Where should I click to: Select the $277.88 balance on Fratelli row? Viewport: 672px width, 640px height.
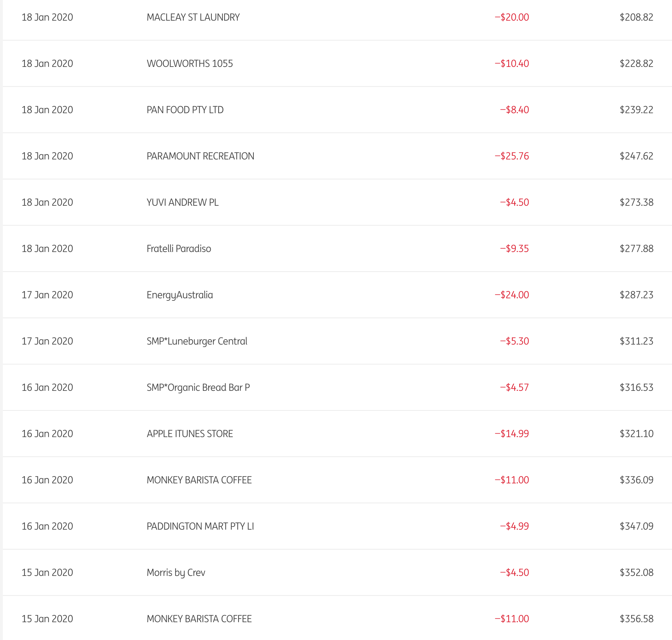click(636, 248)
